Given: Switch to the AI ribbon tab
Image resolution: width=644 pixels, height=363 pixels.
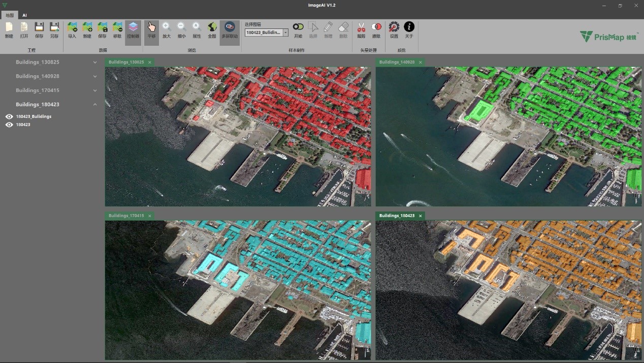Looking at the screenshot, I should tap(24, 15).
